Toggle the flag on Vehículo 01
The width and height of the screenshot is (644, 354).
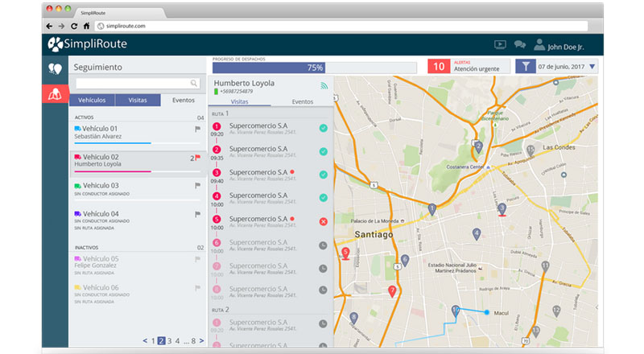click(197, 129)
